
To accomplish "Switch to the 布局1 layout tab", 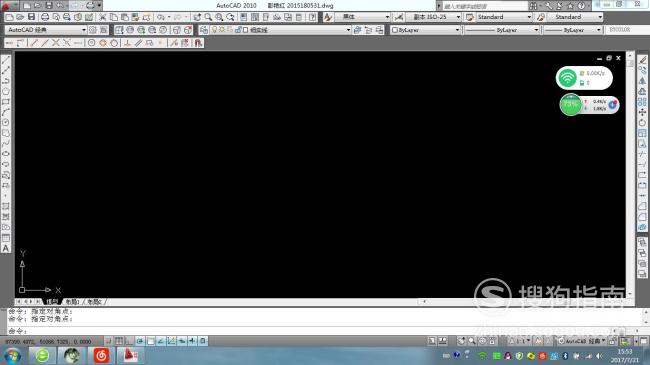I will (73, 302).
